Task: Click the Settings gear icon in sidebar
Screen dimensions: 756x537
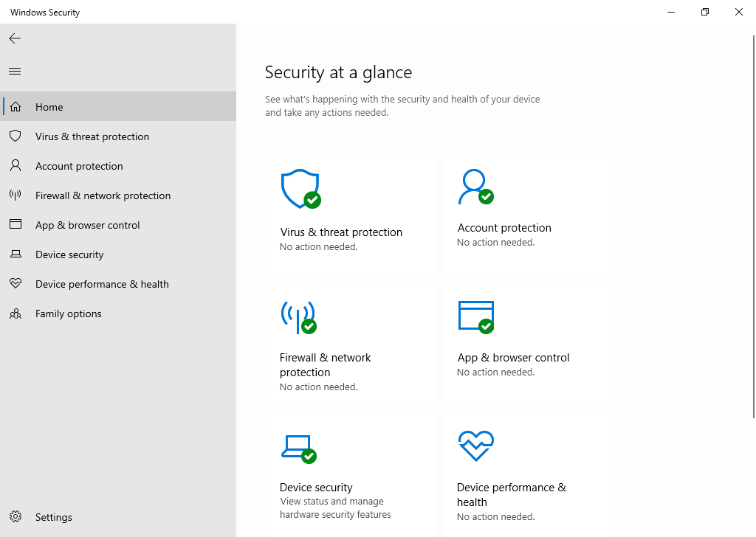Action: coord(16,517)
